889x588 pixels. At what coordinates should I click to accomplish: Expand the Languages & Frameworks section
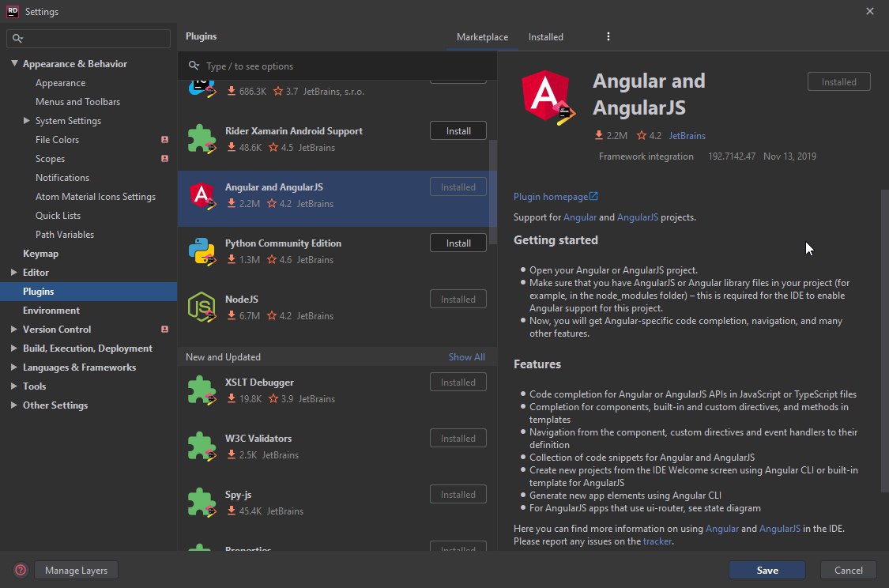pyautogui.click(x=14, y=367)
